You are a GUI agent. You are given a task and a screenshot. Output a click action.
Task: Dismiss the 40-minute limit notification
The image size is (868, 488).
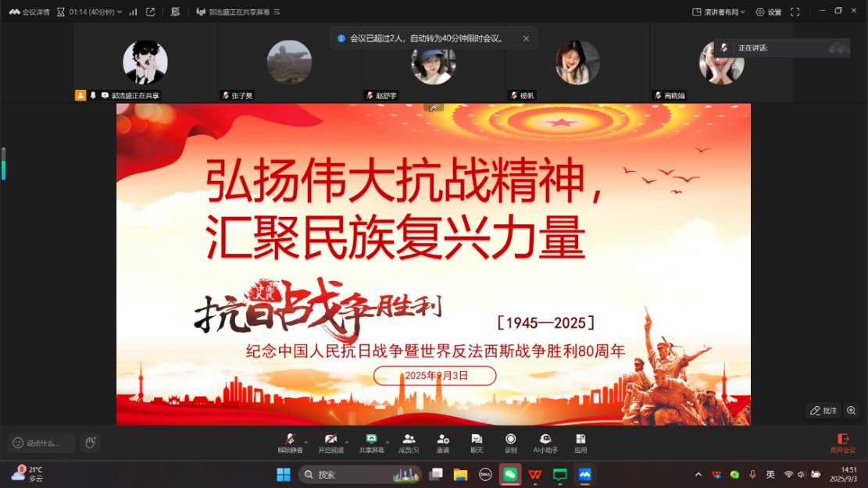(526, 38)
